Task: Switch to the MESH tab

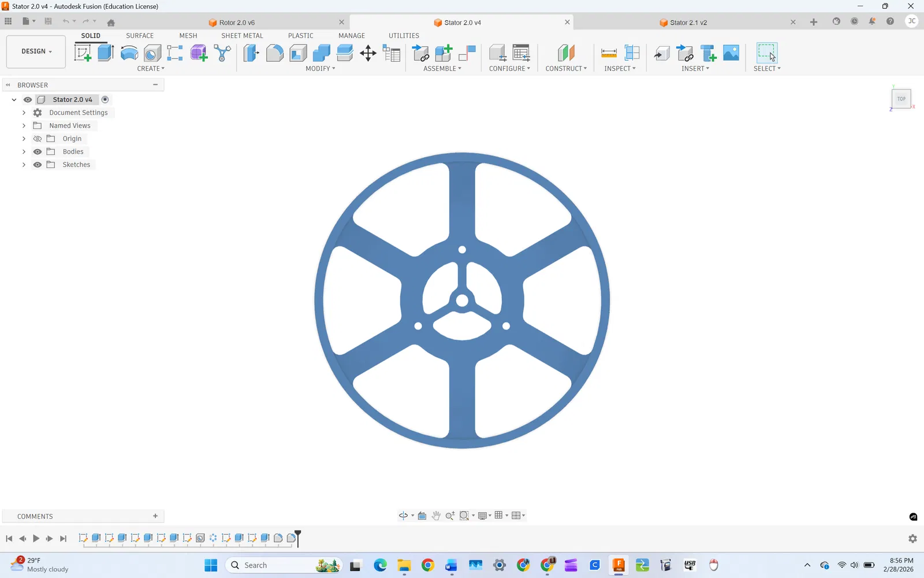Action: pyautogui.click(x=188, y=36)
